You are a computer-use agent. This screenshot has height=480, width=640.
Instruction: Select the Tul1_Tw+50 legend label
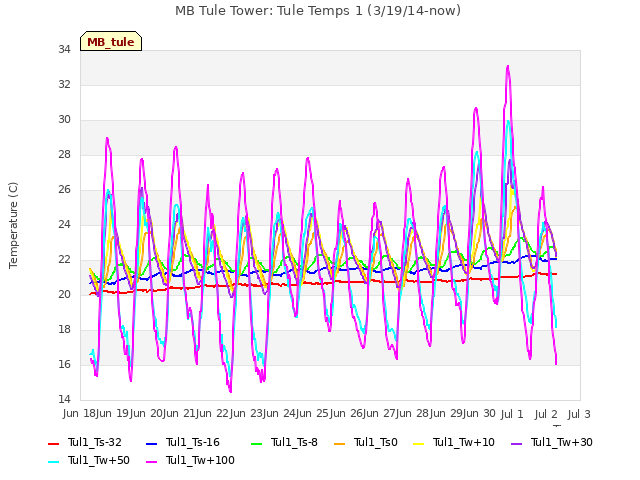point(99,460)
